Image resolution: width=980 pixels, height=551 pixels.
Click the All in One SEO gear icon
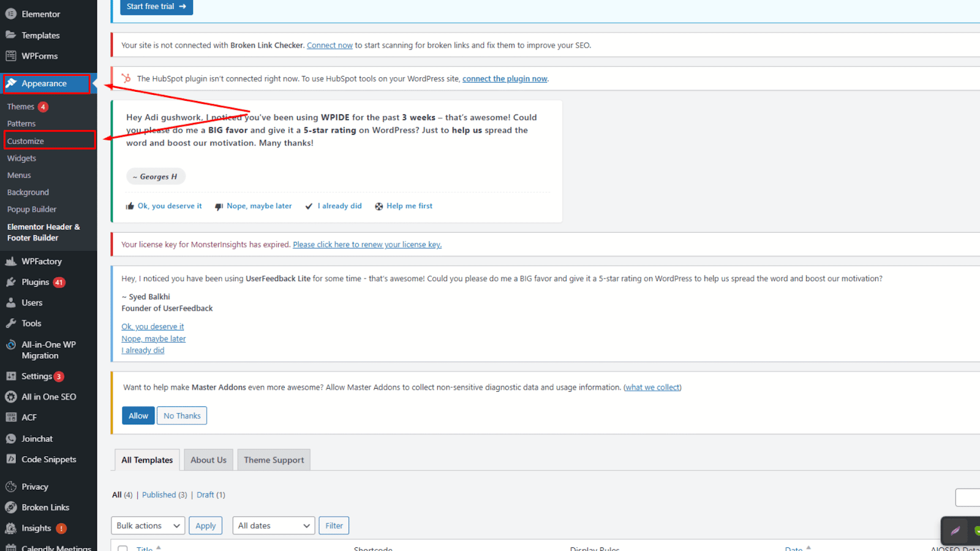point(11,397)
